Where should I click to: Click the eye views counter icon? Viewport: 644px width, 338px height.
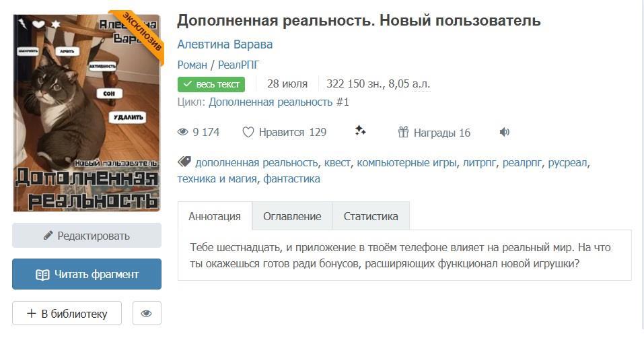183,133
